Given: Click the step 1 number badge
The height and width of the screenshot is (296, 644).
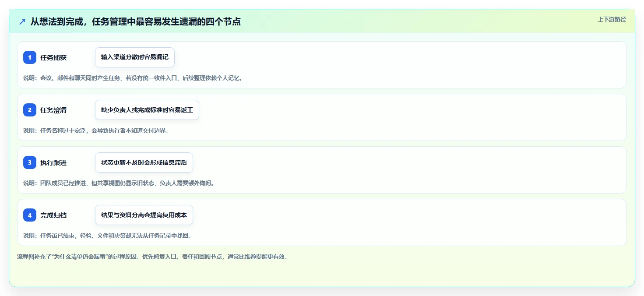Looking at the screenshot, I should click(30, 57).
